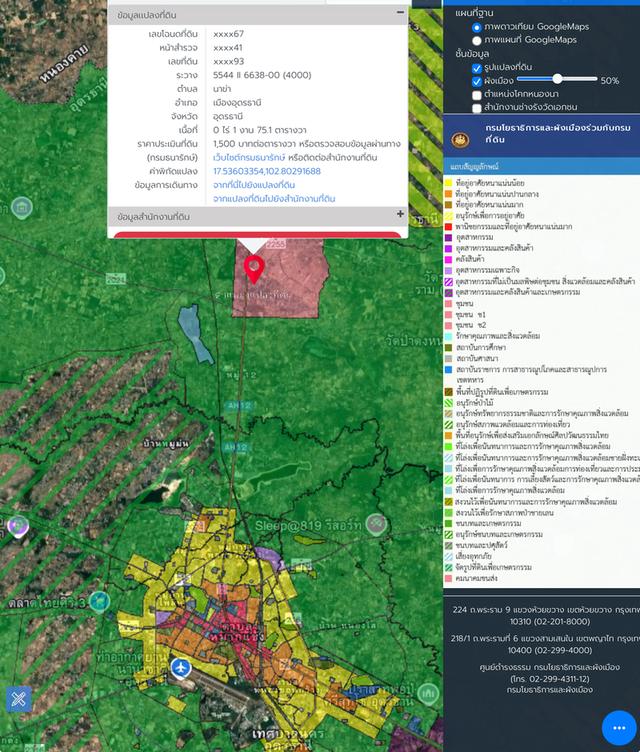Uncheck the รูปแปลงที่ดิน layer checkbox

tap(477, 68)
